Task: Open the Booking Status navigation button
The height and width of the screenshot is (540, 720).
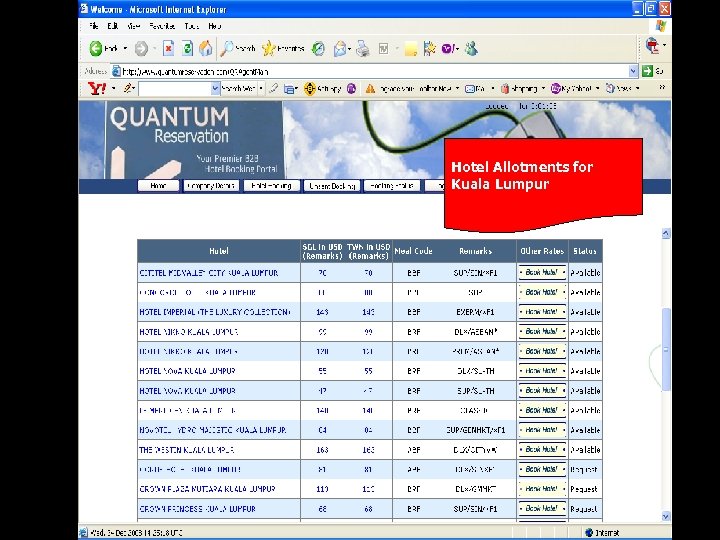Action: click(x=392, y=186)
